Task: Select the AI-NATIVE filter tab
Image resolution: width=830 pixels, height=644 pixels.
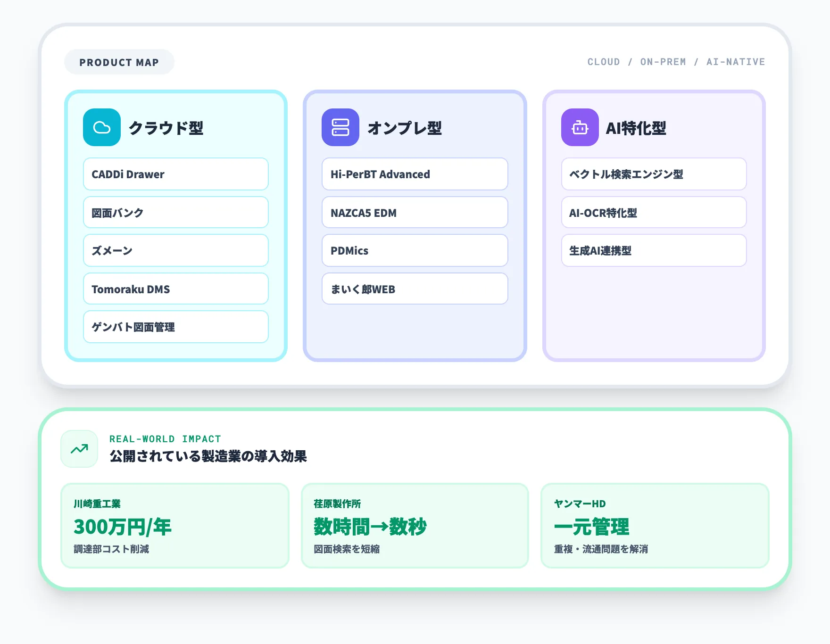Action: (x=735, y=62)
